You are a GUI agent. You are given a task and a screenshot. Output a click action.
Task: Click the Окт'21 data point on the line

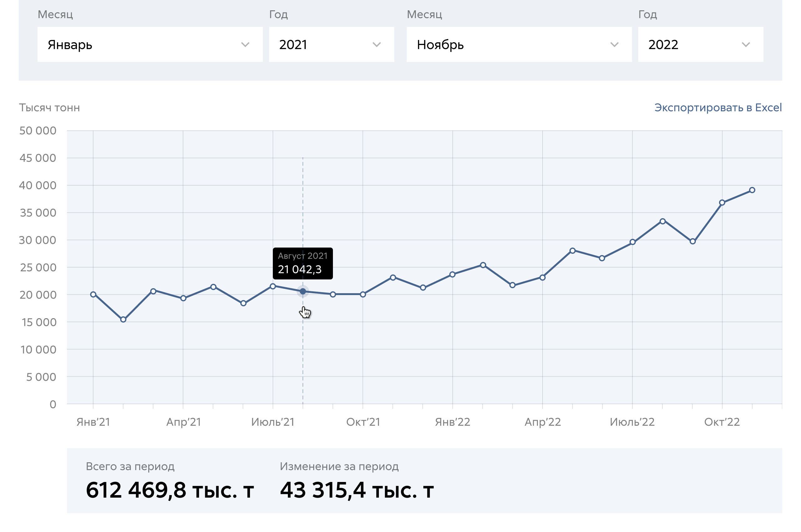tap(363, 294)
